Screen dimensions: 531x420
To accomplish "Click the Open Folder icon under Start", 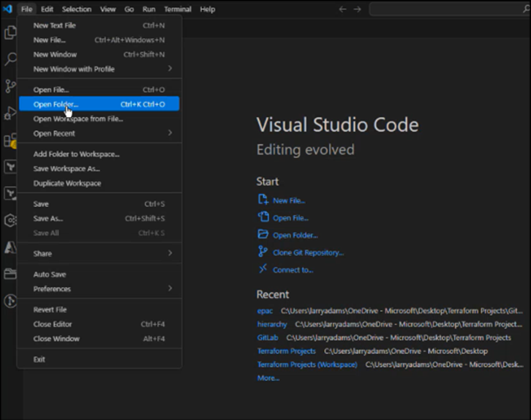I will 263,234.
